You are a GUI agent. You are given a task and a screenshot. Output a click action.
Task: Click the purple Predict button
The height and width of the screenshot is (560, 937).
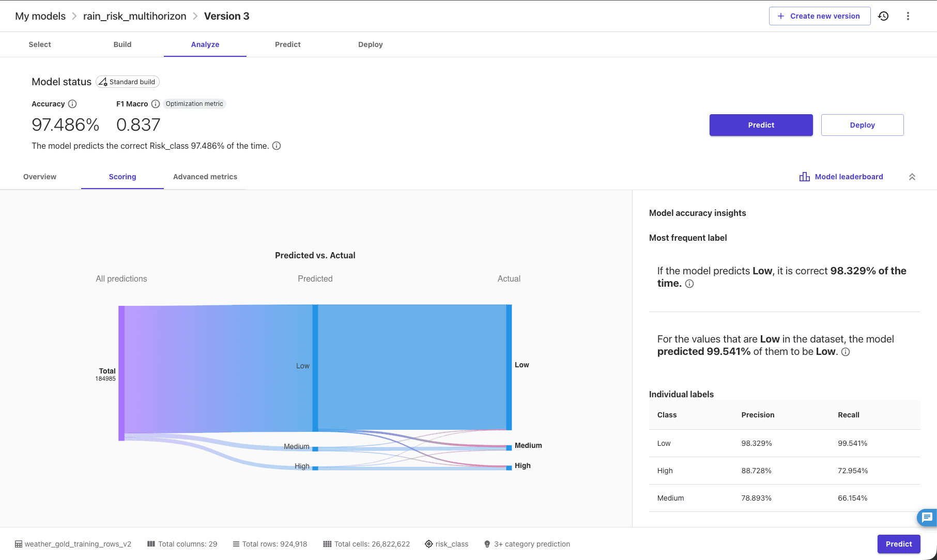click(761, 125)
